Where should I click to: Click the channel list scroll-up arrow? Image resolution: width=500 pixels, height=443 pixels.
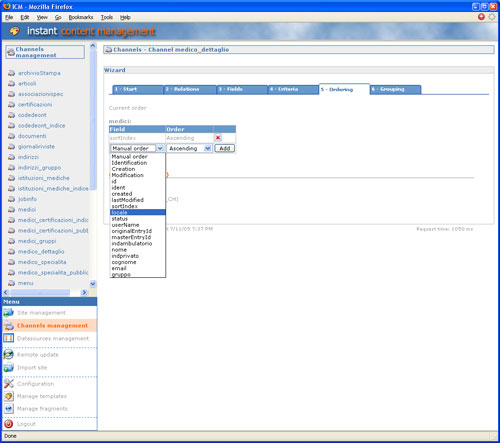click(93, 45)
